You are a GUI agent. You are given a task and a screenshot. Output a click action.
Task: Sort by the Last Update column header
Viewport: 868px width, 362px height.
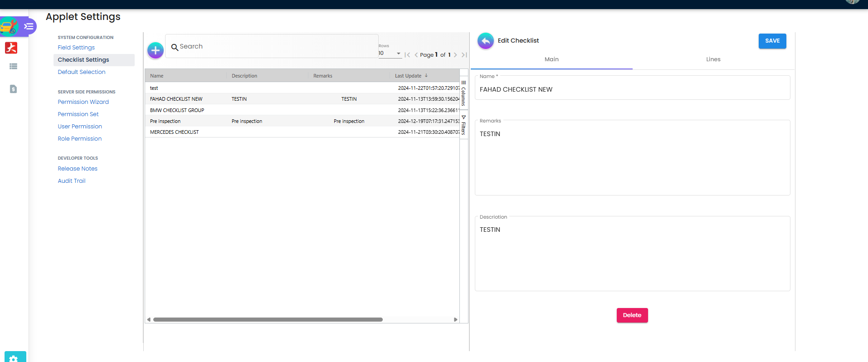point(408,76)
